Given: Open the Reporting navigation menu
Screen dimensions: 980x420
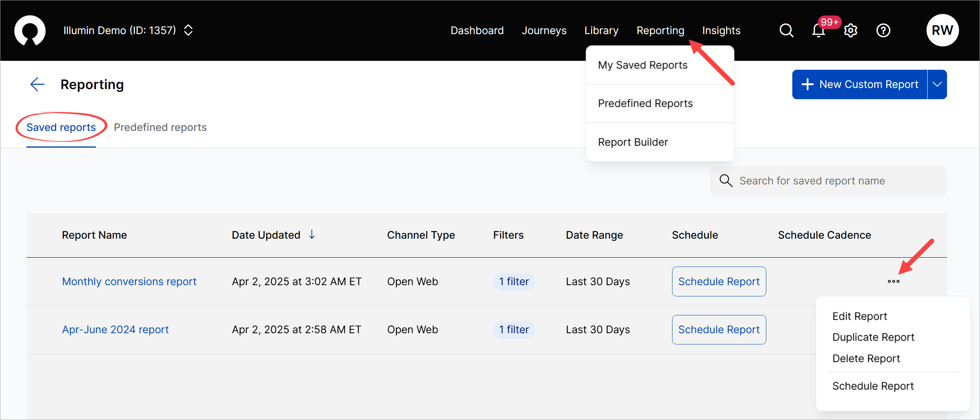Looking at the screenshot, I should tap(660, 30).
